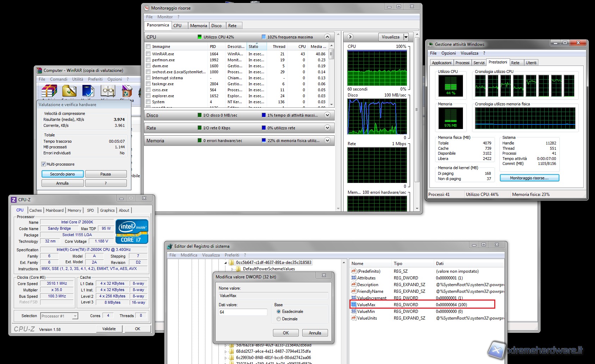Image resolution: width=595 pixels, height=364 pixels.
Task: Select the Decimale base radio button
Action: pos(279,319)
